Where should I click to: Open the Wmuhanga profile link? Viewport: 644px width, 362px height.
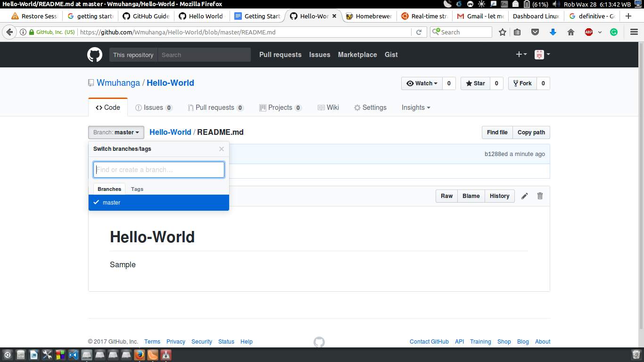pos(118,82)
